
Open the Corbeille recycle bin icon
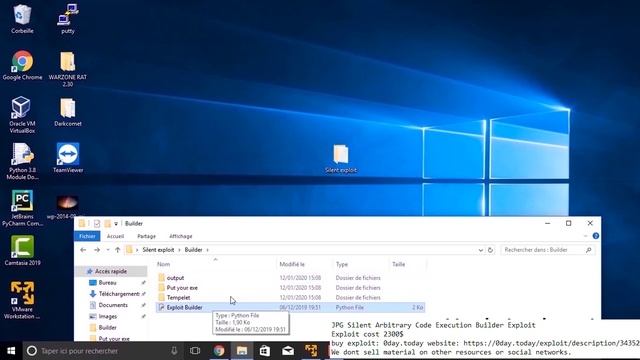pyautogui.click(x=22, y=18)
